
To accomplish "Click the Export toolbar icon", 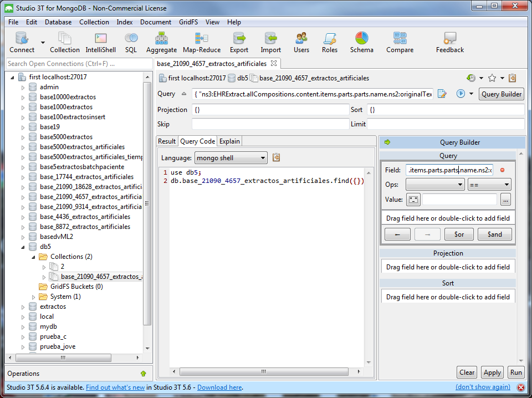I will (x=239, y=43).
